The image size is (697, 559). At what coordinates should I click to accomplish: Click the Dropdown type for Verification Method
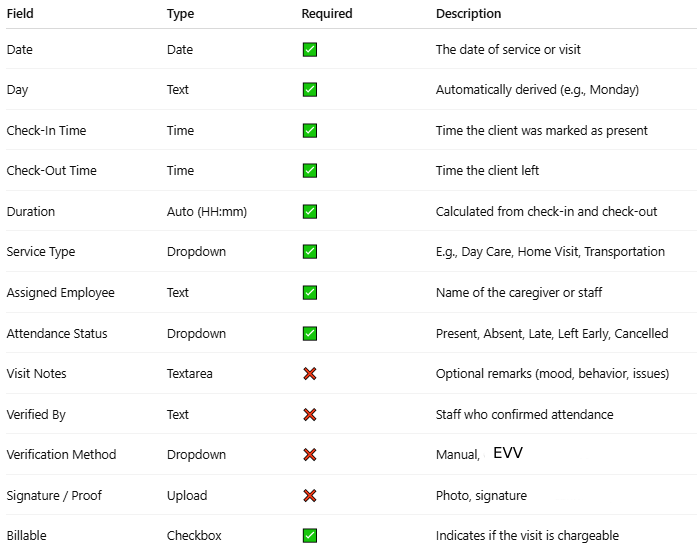pyautogui.click(x=196, y=454)
